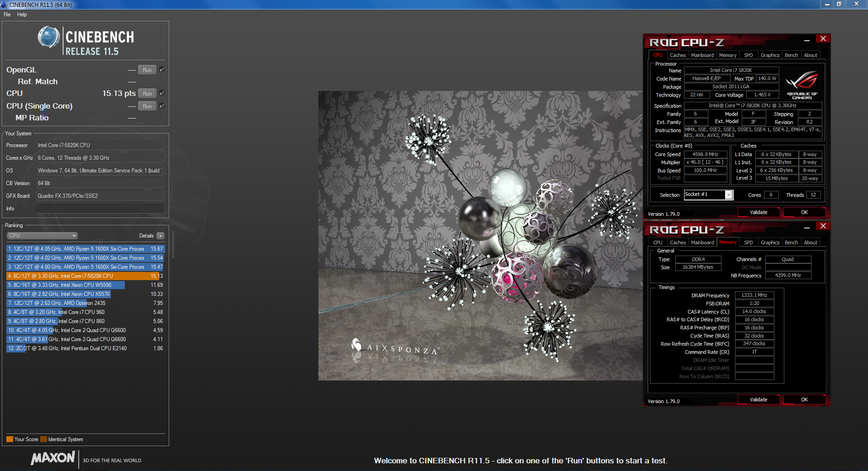The width and height of the screenshot is (868, 471).
Task: Select ranking row Xeon CPU W5590
Action: pyautogui.click(x=85, y=285)
